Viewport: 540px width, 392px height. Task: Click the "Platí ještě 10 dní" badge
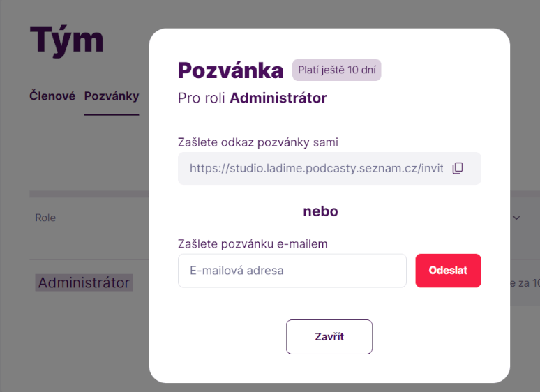336,70
